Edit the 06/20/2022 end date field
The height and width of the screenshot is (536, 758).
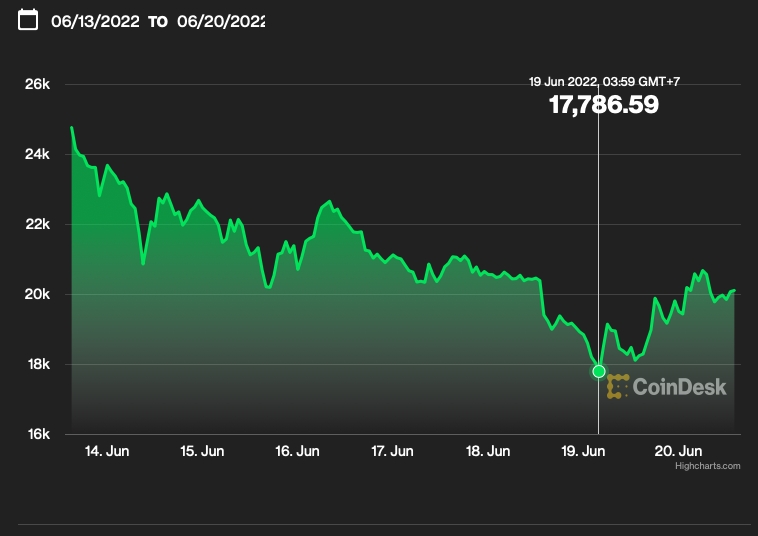coord(221,21)
